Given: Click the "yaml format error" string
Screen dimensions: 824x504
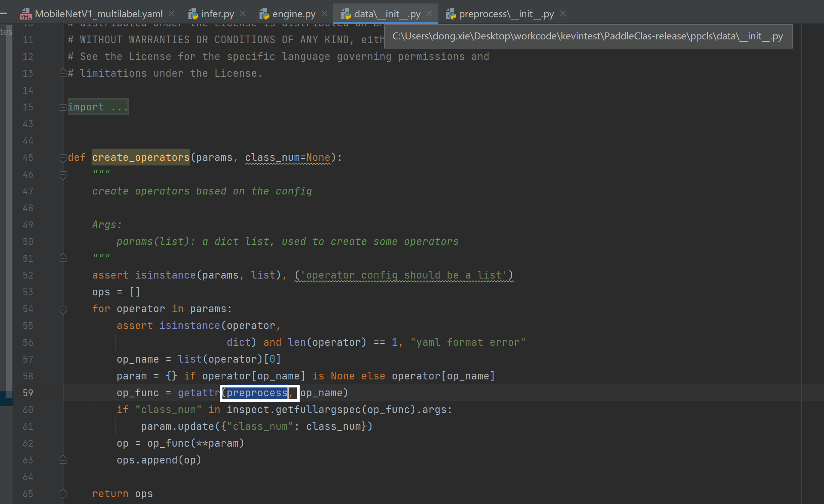Looking at the screenshot, I should point(468,342).
